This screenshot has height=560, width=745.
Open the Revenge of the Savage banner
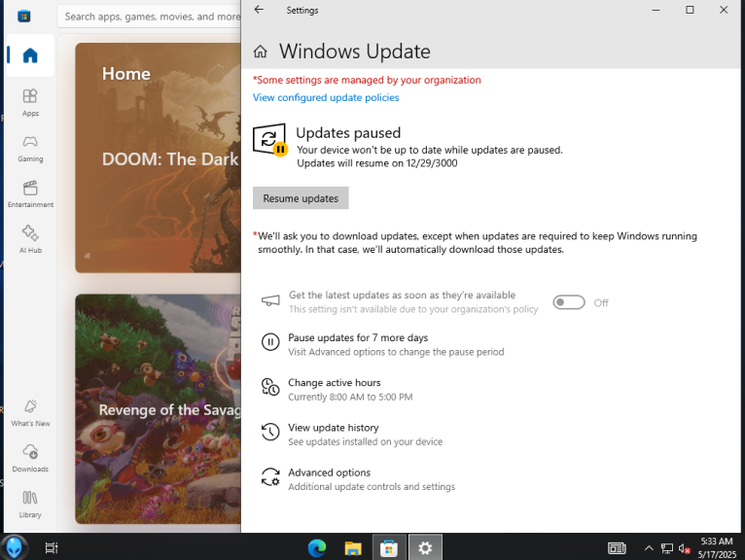pos(159,409)
